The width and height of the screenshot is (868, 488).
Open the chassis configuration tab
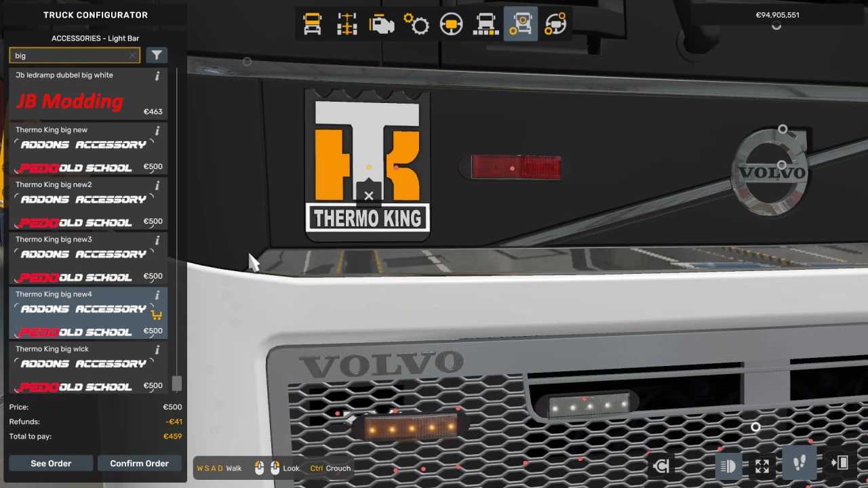pos(347,24)
